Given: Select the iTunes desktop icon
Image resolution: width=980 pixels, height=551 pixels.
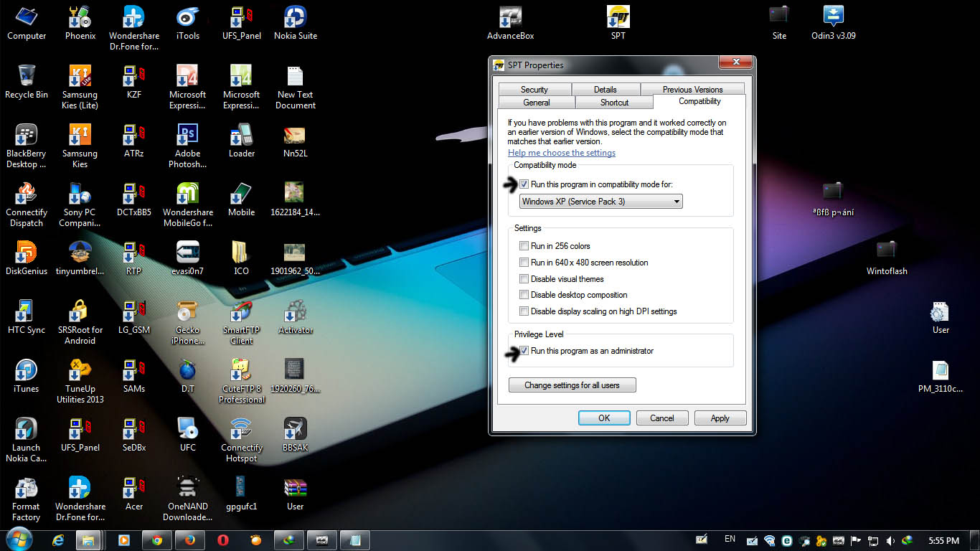Looking at the screenshot, I should 27,376.
